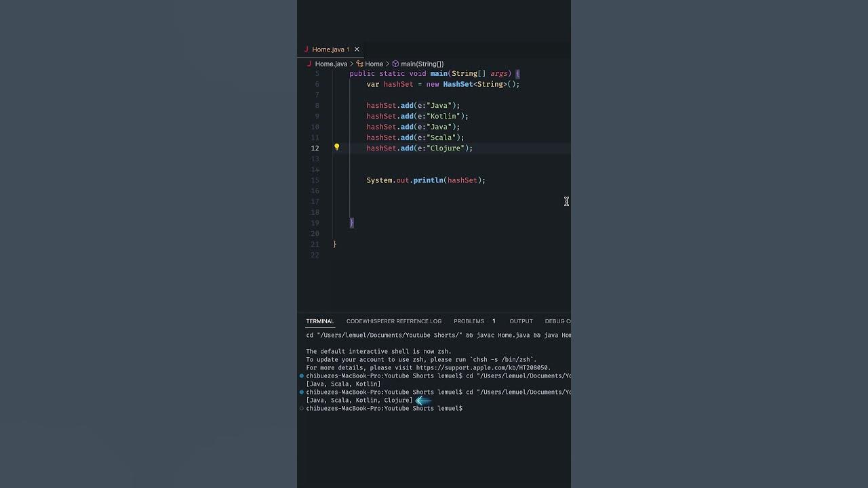Screen dimensions: 868x488
Task: Click the '[Java, Scala, Kotlin]' terminal output line
Action: 343,384
